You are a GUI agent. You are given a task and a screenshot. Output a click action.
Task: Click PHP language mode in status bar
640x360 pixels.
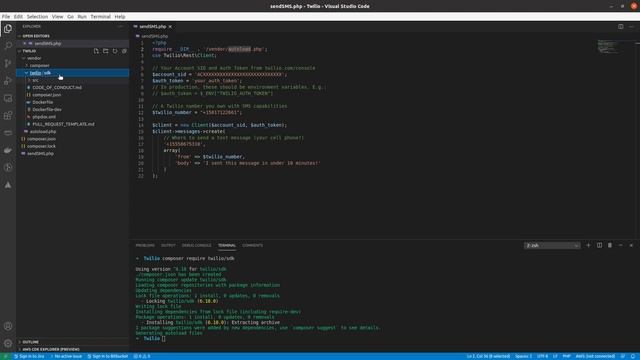pyautogui.click(x=567, y=356)
